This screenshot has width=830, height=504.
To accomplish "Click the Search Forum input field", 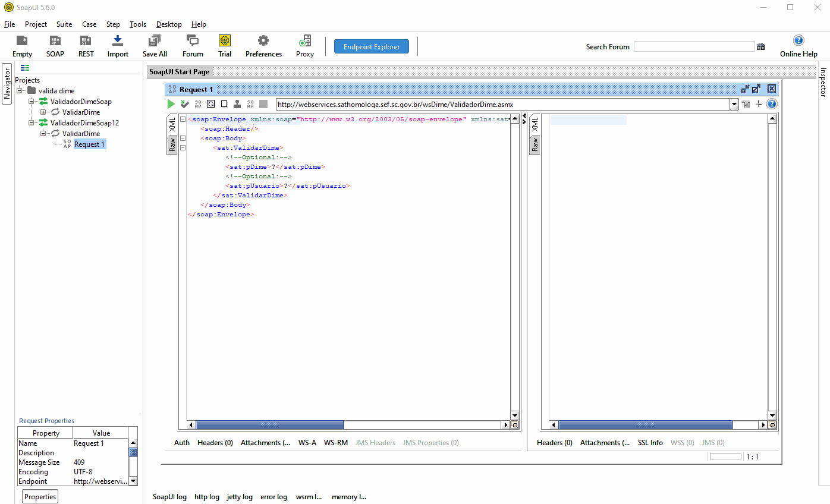I will (x=694, y=46).
